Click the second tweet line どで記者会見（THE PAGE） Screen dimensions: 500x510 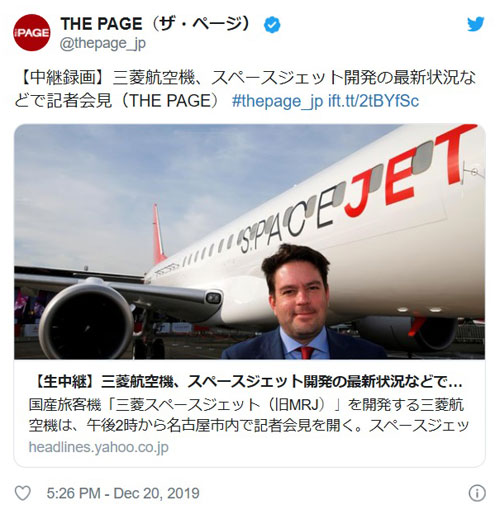click(117, 101)
